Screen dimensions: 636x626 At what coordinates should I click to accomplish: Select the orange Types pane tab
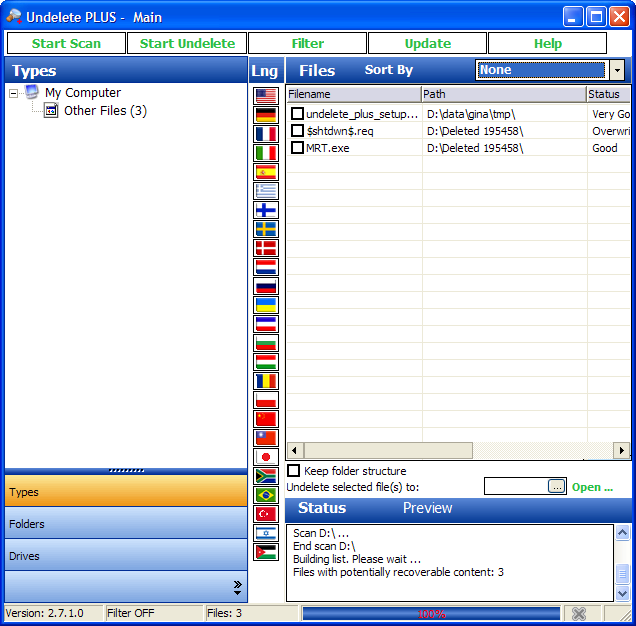tap(126, 491)
